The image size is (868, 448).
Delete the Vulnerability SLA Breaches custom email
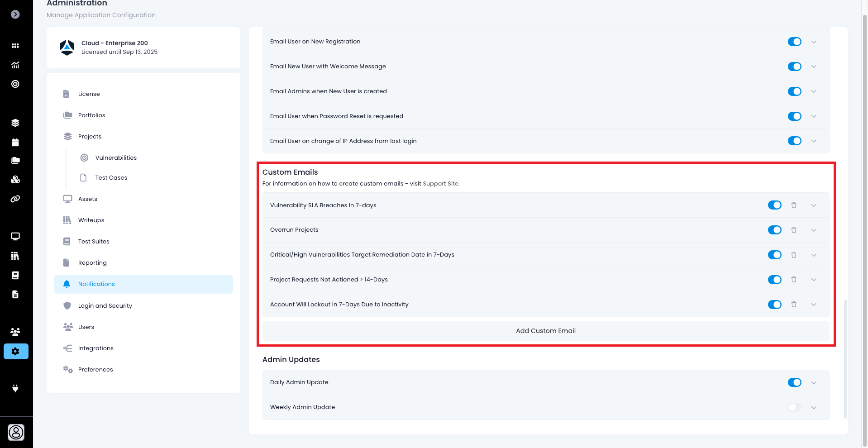coord(793,205)
